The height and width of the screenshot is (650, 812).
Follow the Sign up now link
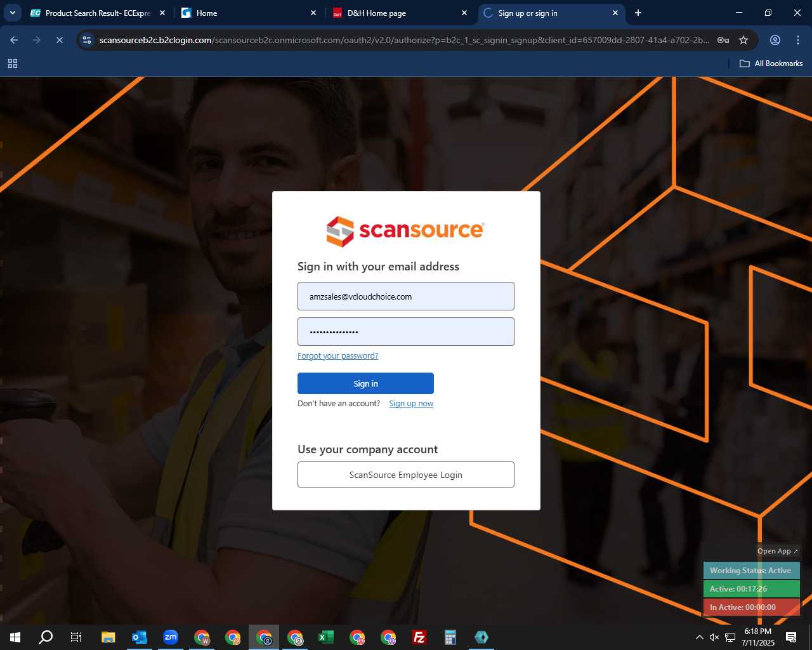click(x=411, y=404)
